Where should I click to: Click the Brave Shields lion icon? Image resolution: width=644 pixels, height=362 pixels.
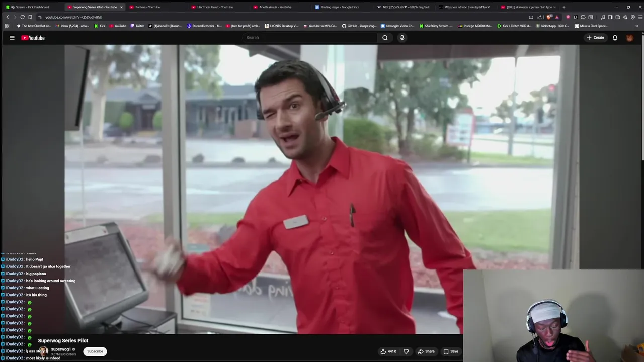coord(549,17)
